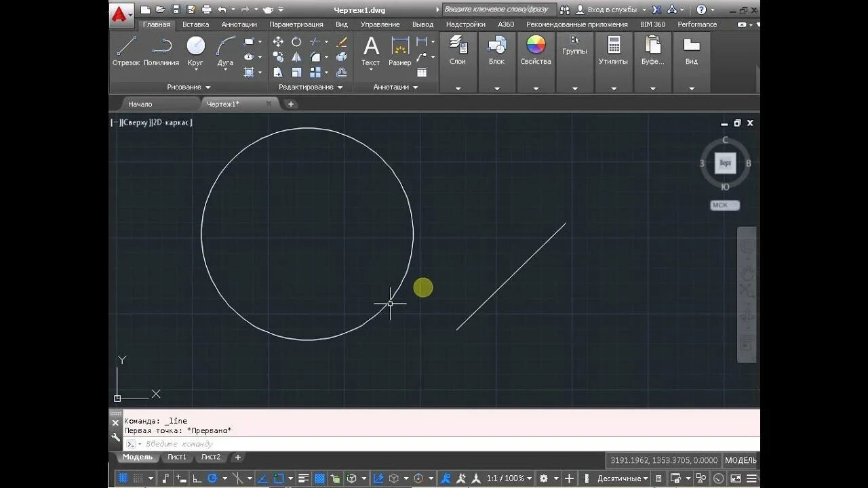Click the New drawing icon in quick access
Viewport: 868px width, 488px height.
pos(145,9)
